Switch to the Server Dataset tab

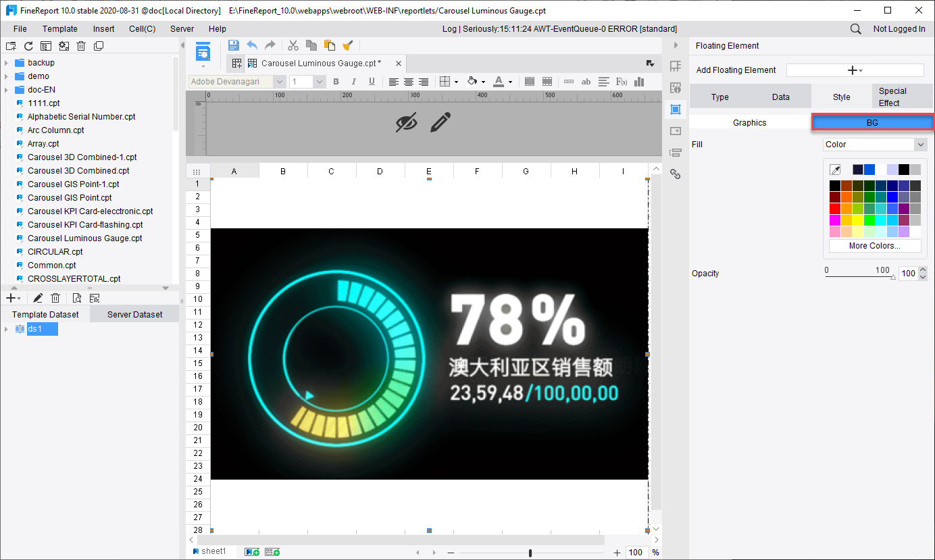[134, 314]
